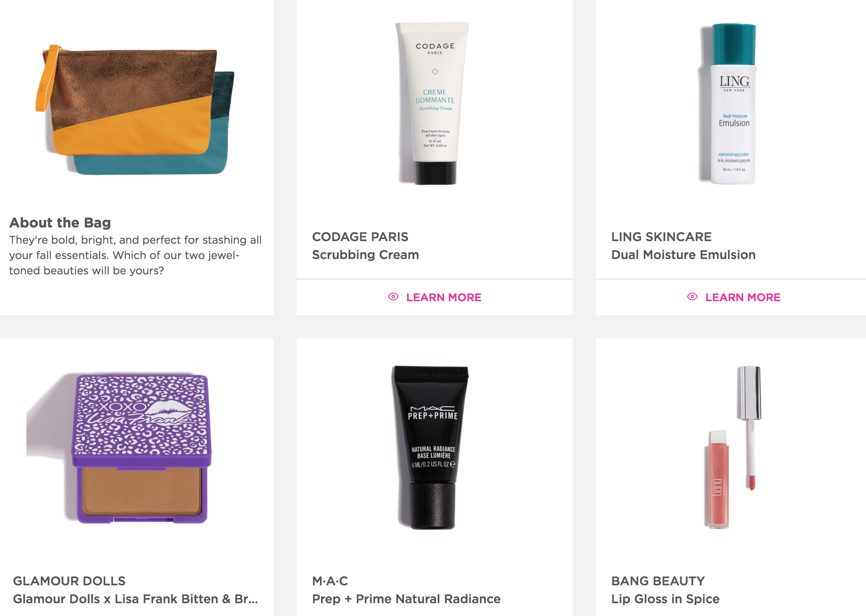Open Learn More for Dual Moisture Emulsion

point(734,297)
